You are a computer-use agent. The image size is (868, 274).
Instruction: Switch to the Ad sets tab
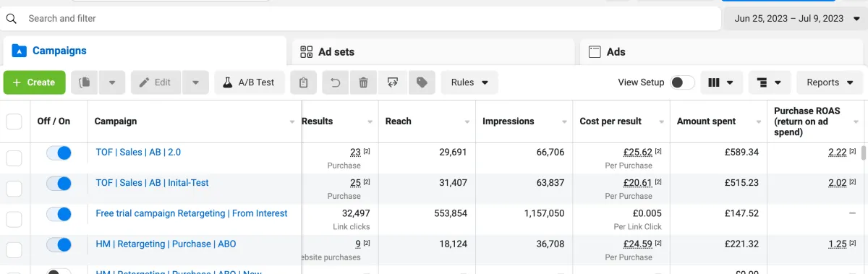pos(433,51)
